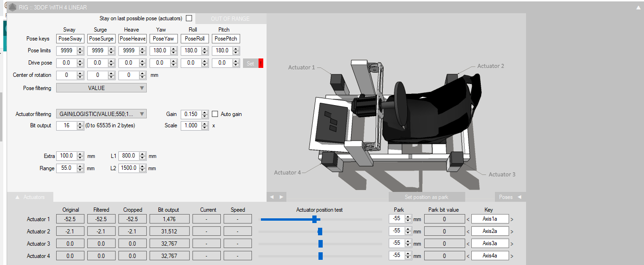644x265 pixels.
Task: Click the red exclamation warning indicator
Action: coord(260,64)
